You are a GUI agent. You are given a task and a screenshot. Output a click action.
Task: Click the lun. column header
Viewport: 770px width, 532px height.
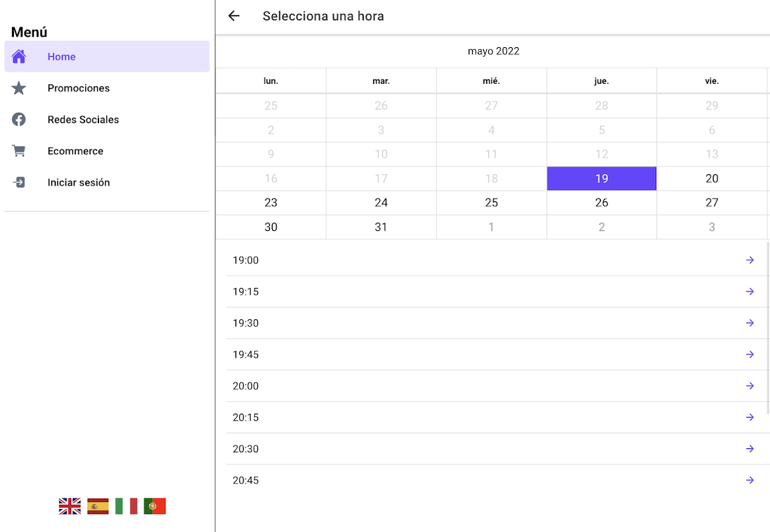coord(271,81)
